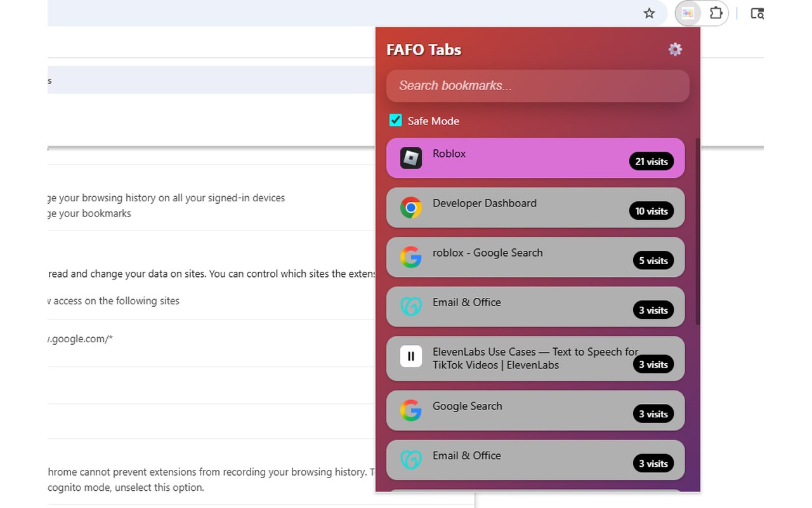Viewport: 812px width, 508px height.
Task: Click the FAFO Tabs popup title
Action: point(424,50)
